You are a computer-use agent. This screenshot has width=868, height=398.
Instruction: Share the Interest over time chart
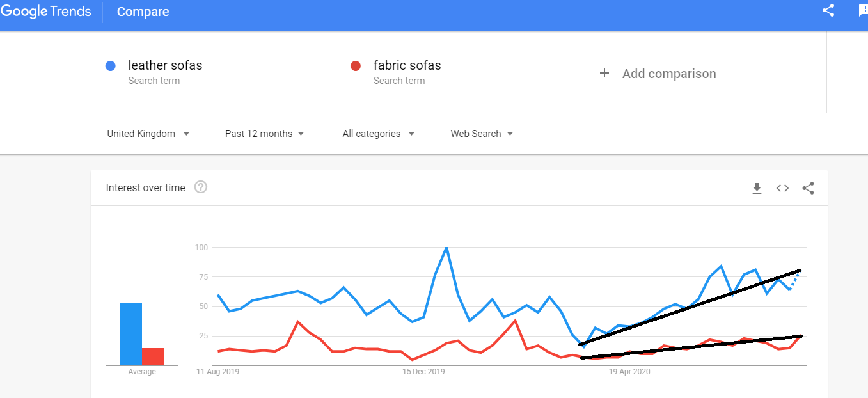tap(808, 188)
